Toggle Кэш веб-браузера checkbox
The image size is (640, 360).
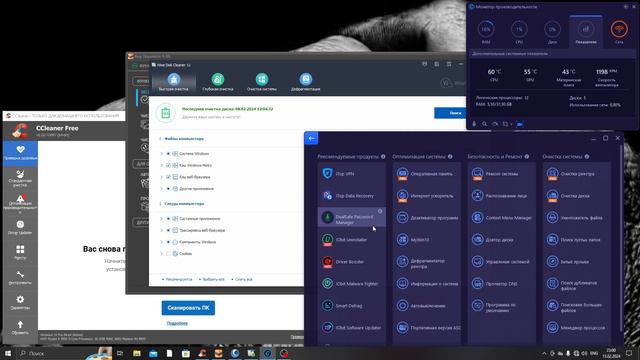168,177
